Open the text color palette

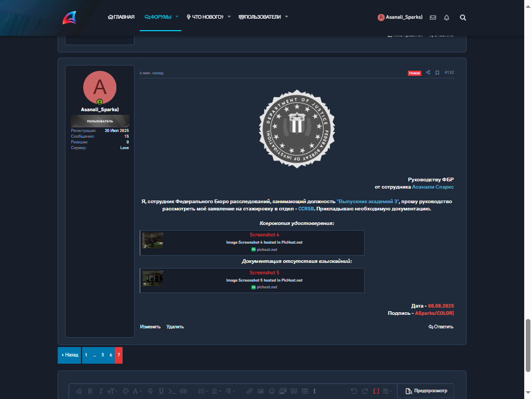click(126, 391)
